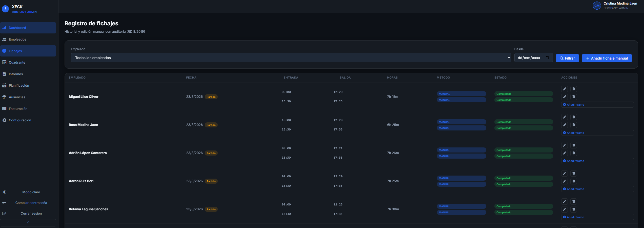Edit Rosa Medina Jaen's 13:30 entry
The width and height of the screenshot is (644, 228).
pos(564,125)
